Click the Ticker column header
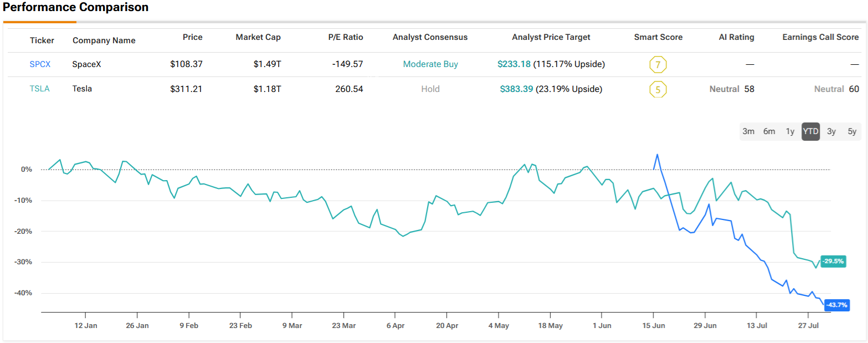Image resolution: width=868 pixels, height=343 pixels. pyautogui.click(x=42, y=40)
